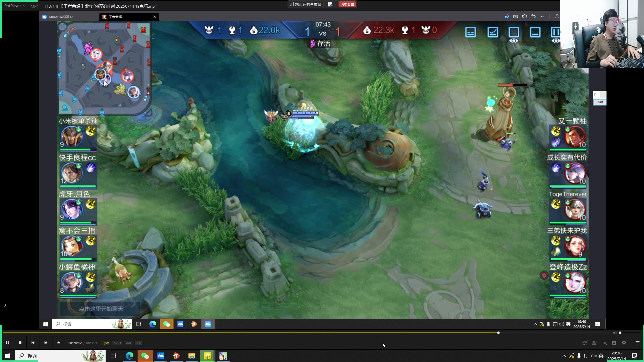Pause the PotPlayer video playback
This screenshot has width=644, height=362.
pyautogui.click(x=7, y=343)
